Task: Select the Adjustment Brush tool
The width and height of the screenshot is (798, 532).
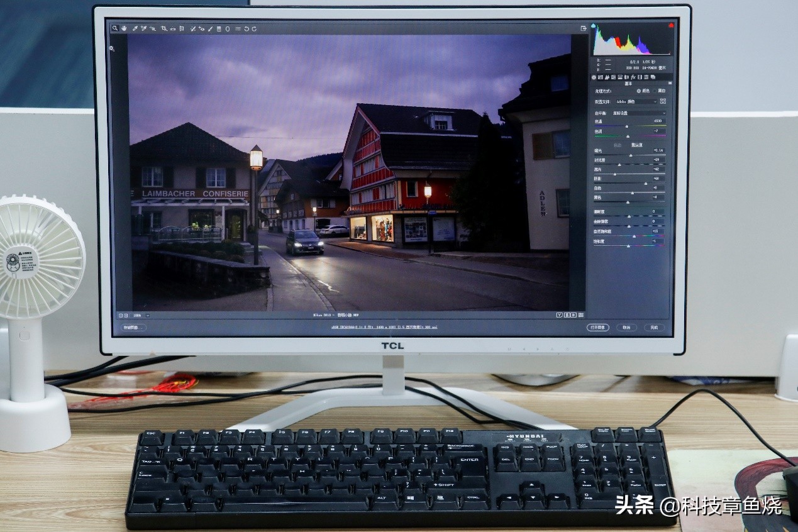Action: tap(210, 28)
